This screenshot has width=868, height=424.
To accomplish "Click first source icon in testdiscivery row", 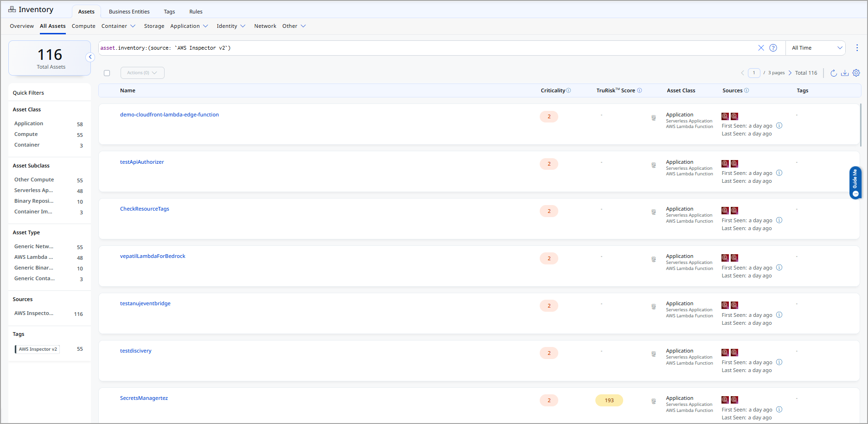I will pos(725,353).
